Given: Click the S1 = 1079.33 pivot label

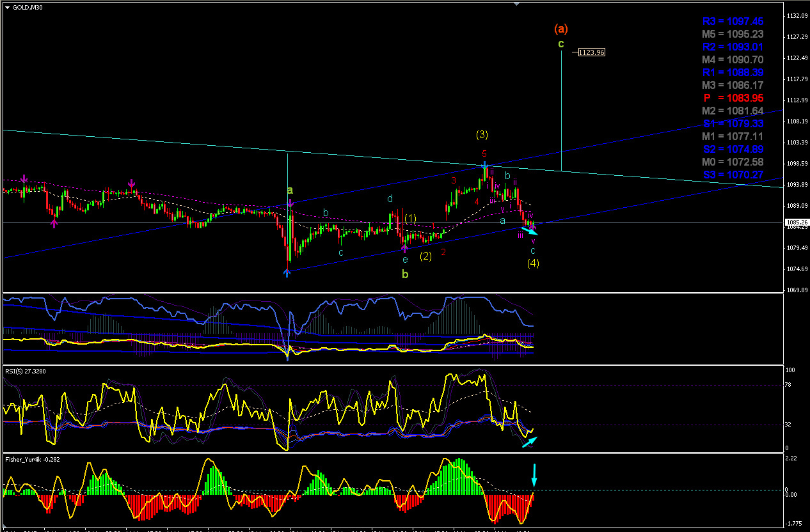Looking at the screenshot, I should (x=733, y=123).
